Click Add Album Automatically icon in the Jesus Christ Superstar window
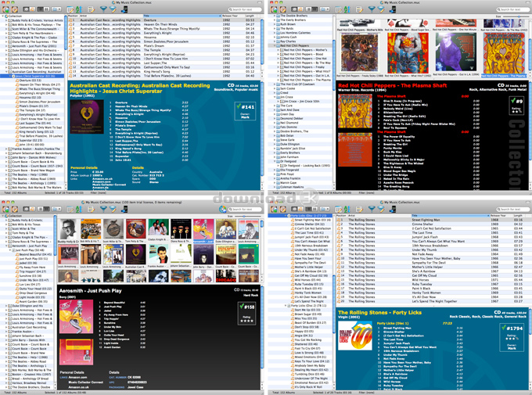Viewport: 532px width, 395px height. (5, 9)
